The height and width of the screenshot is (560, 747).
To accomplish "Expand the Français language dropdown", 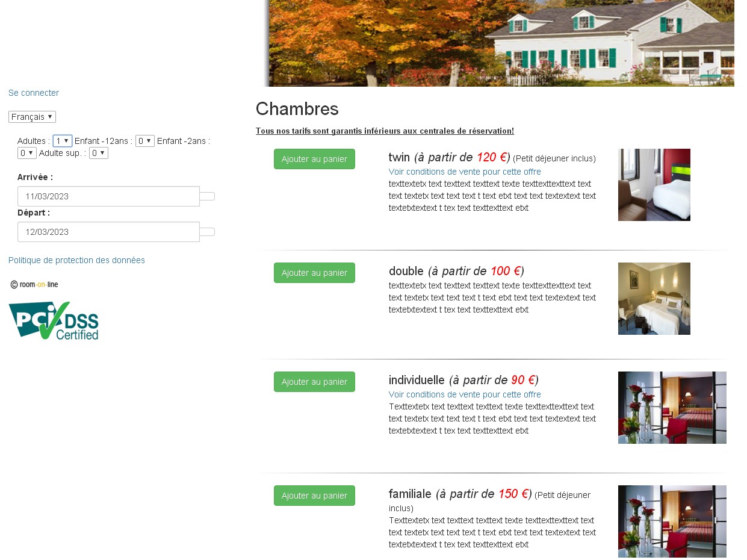I will pyautogui.click(x=32, y=117).
